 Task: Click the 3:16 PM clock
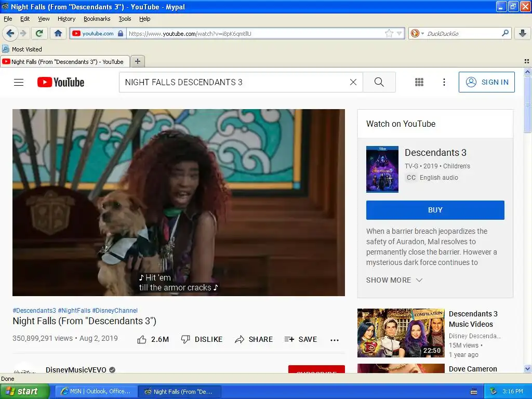pos(513,391)
